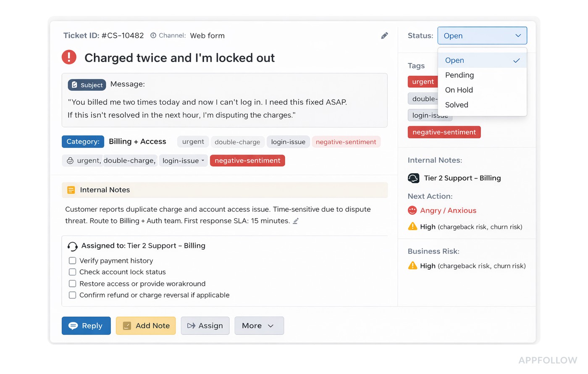Screen dimensions: 588x374
Task: Click the red alert icon beside ticket title
Action: tap(69, 58)
